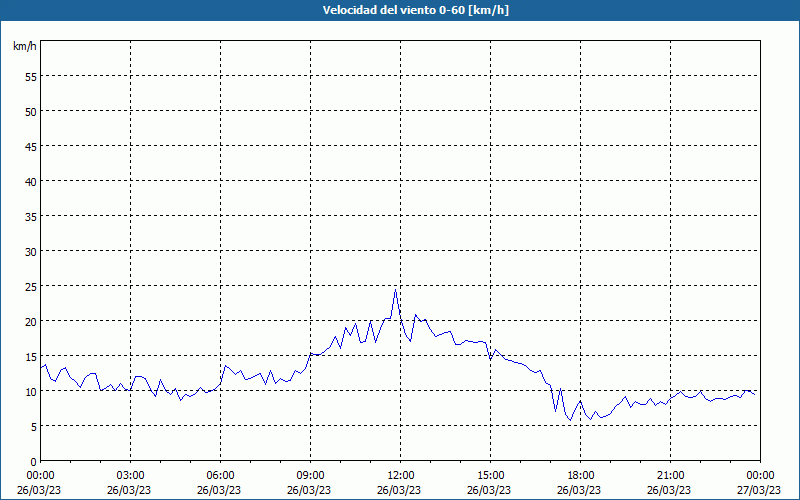Click the Y-axis value 40
The width and height of the screenshot is (800, 500).
tap(31, 182)
